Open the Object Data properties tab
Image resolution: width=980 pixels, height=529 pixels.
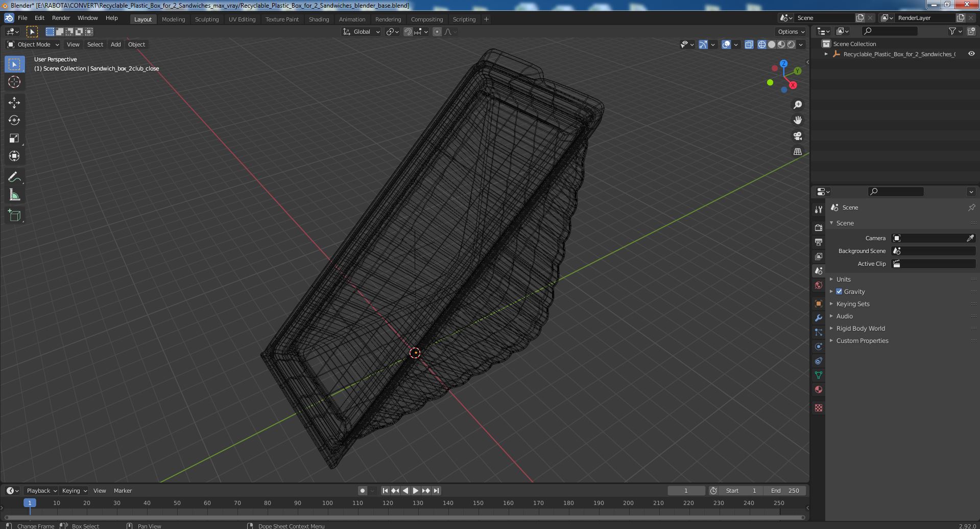click(819, 375)
